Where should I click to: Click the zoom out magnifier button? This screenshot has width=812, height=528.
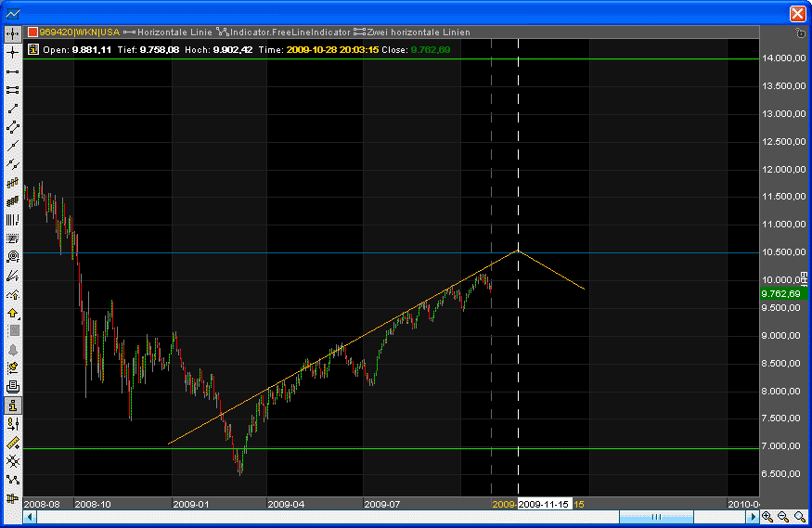pos(784,518)
